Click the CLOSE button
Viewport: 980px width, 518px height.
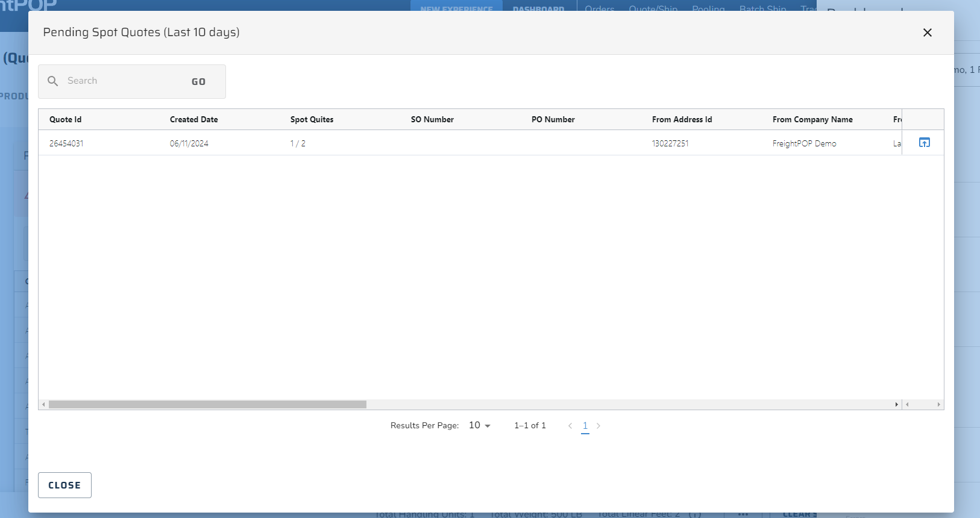[x=64, y=485]
